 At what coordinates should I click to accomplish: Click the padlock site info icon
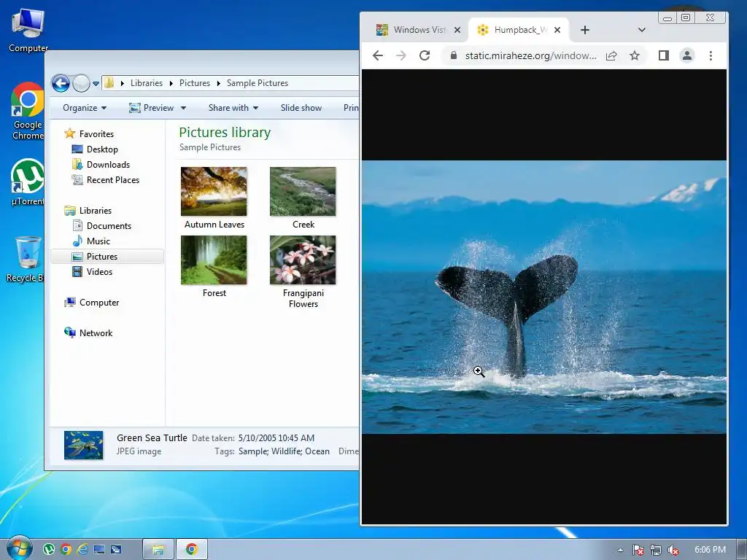(x=454, y=55)
